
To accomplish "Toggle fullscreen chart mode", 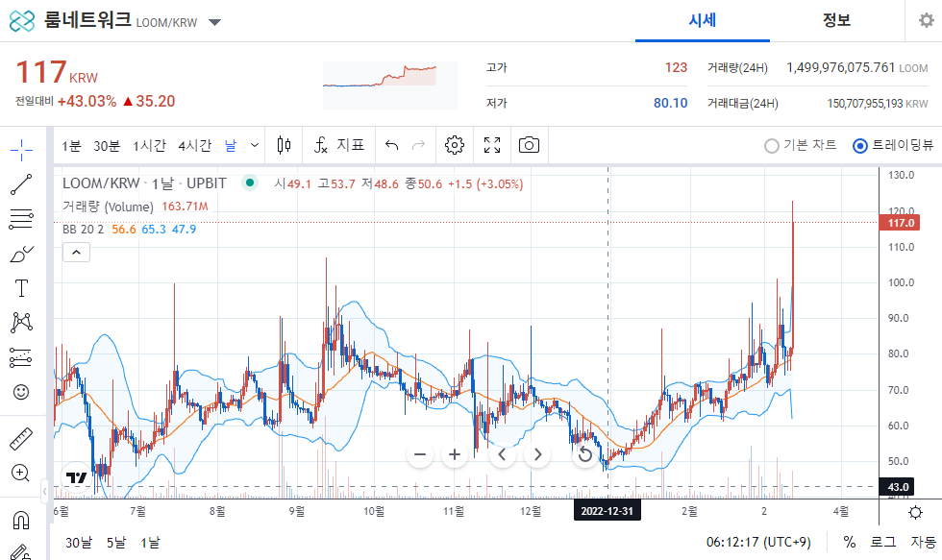I will (x=492, y=145).
